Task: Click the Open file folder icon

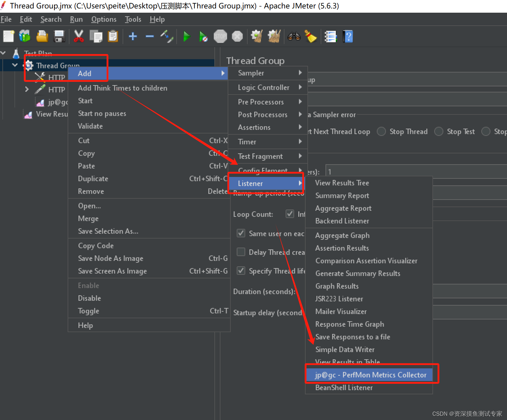Action: [42, 37]
